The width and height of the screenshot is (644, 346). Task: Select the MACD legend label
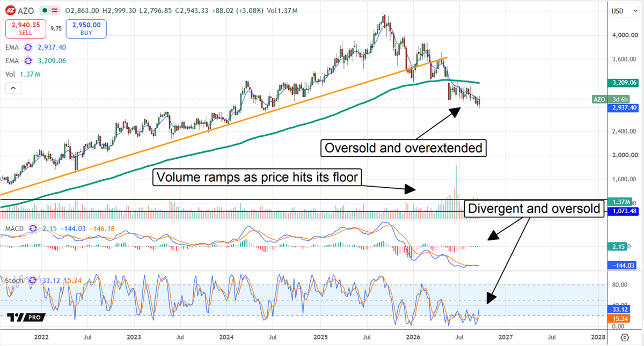click(x=15, y=229)
